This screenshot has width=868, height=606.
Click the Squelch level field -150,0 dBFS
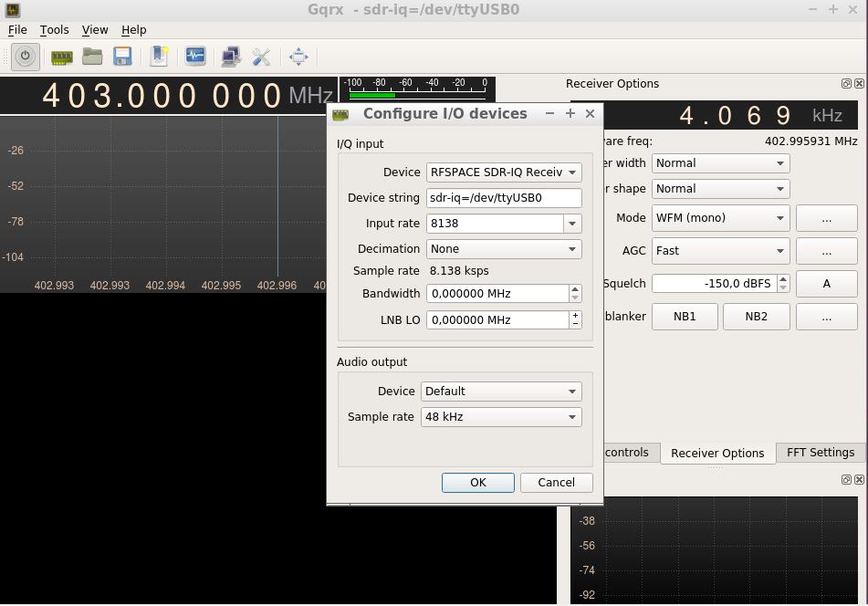click(715, 283)
